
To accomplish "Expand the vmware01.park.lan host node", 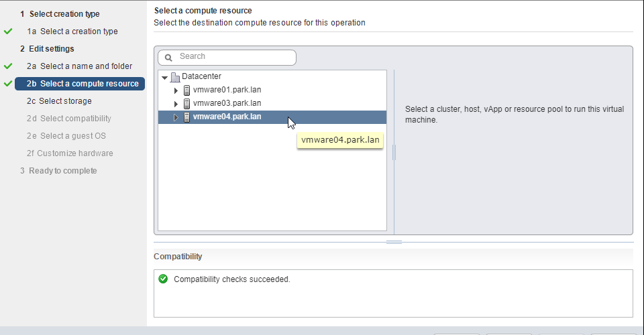I will coord(176,90).
